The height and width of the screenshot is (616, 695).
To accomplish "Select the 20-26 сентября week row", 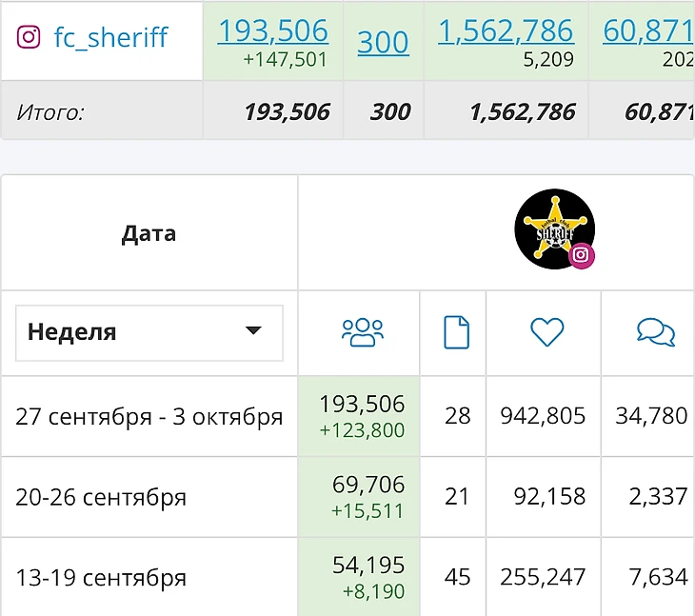I will pos(101,497).
